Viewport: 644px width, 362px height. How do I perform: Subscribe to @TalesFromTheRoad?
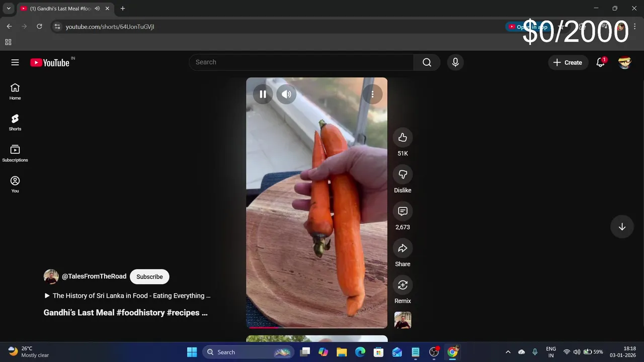149,277
